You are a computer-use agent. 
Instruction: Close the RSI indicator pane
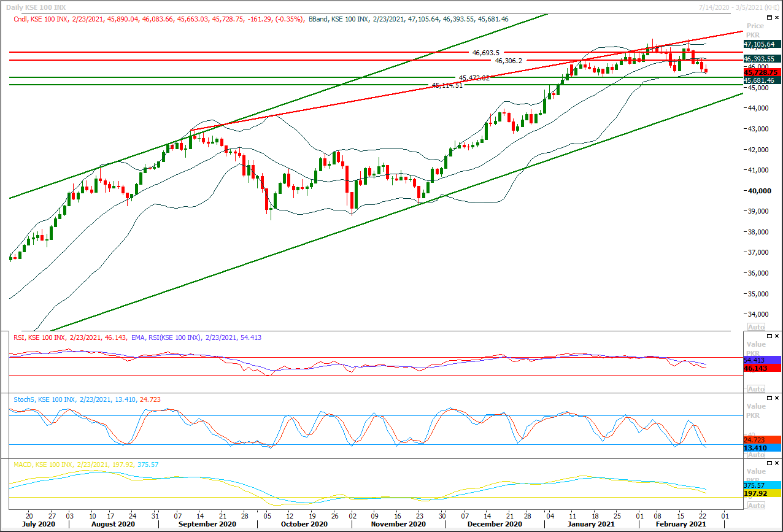click(x=777, y=336)
